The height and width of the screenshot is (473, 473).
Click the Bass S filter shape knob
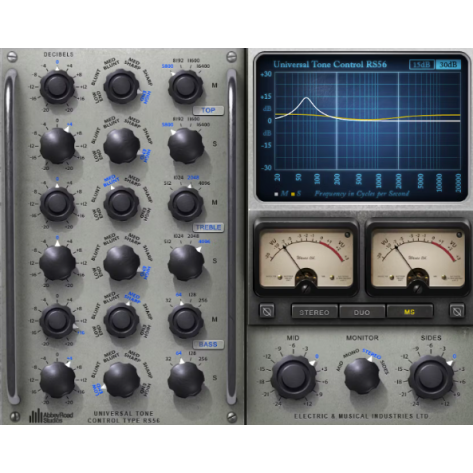point(121,380)
